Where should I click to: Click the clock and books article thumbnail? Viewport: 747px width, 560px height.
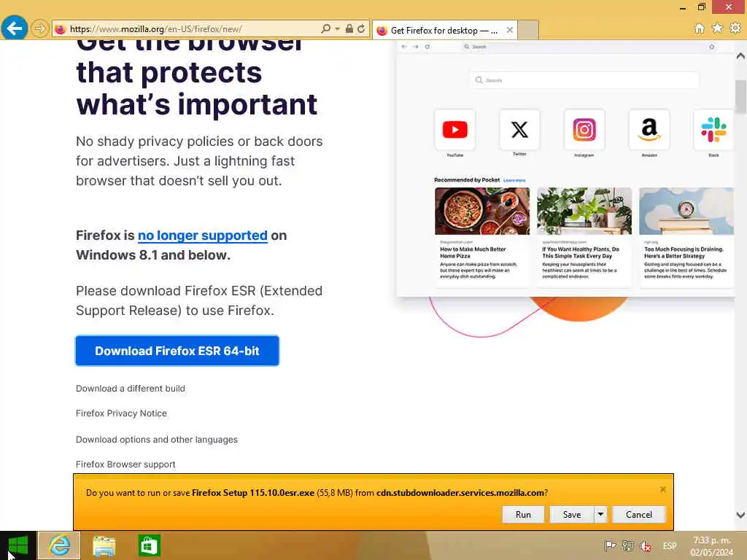pos(686,211)
